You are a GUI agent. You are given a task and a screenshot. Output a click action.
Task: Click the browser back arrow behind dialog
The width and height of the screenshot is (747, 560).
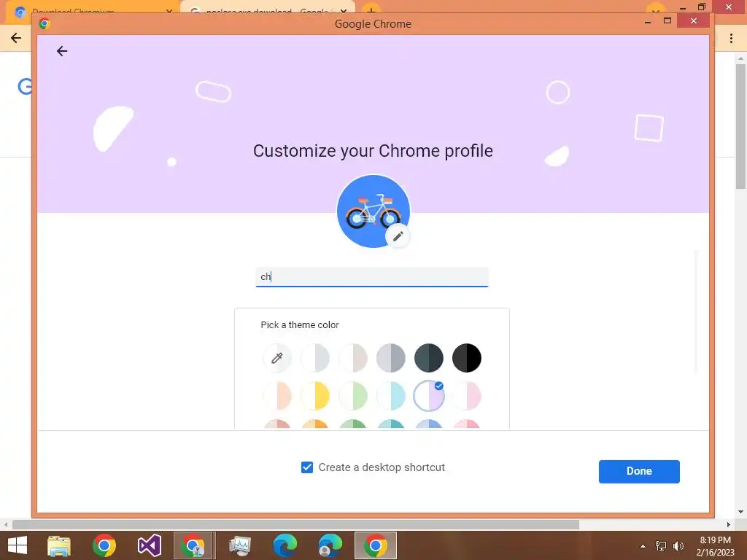pyautogui.click(x=16, y=38)
